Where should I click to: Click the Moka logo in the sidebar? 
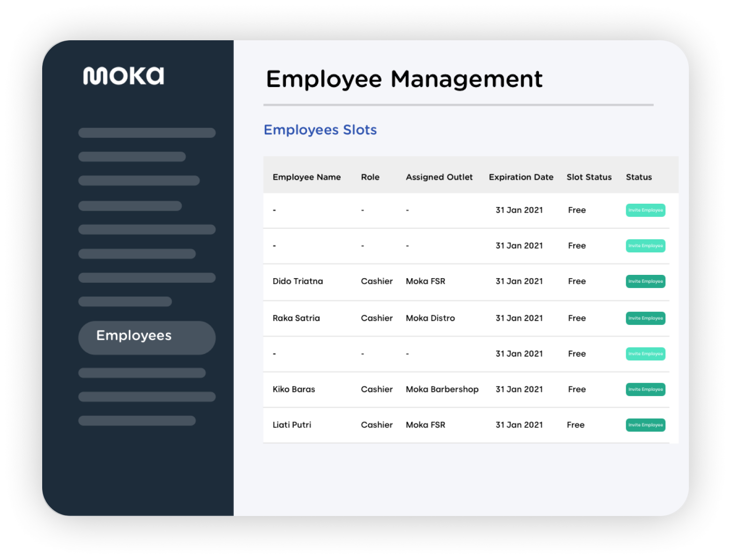coord(123,76)
